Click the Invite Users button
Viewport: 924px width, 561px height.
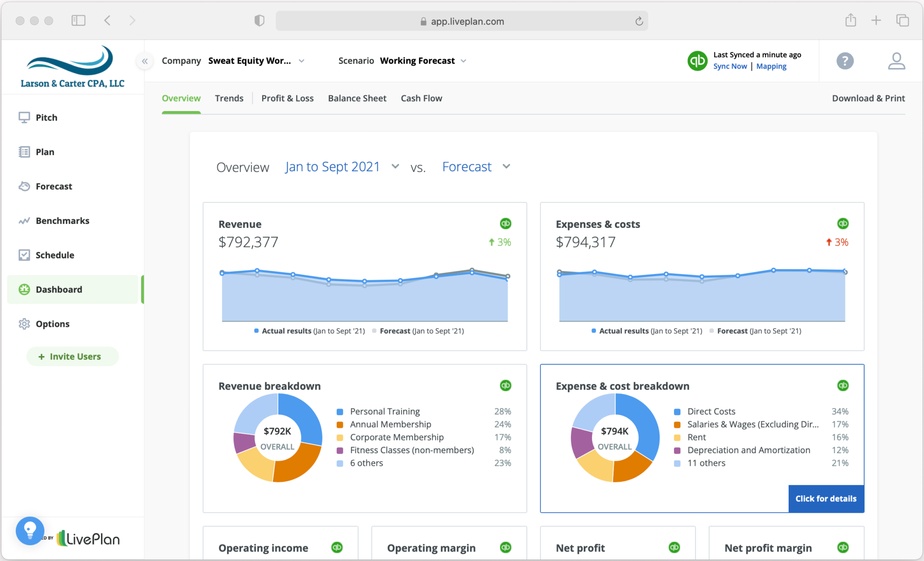pyautogui.click(x=72, y=356)
